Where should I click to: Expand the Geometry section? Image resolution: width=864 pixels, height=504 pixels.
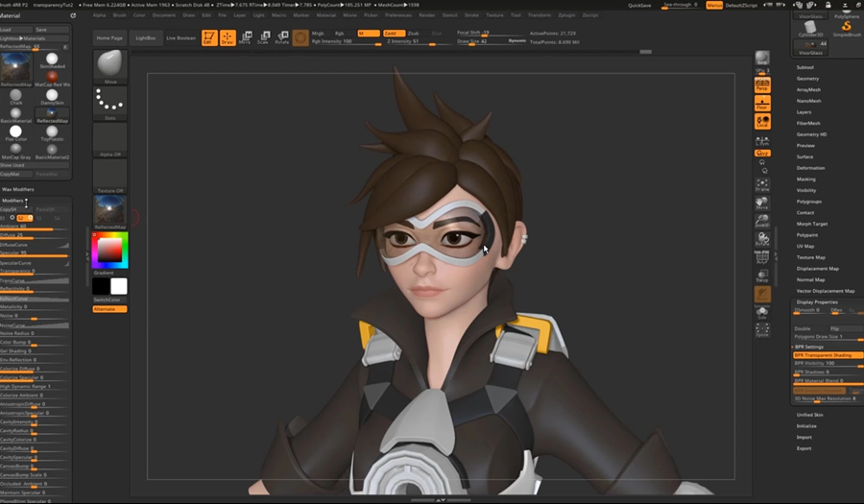pos(807,79)
